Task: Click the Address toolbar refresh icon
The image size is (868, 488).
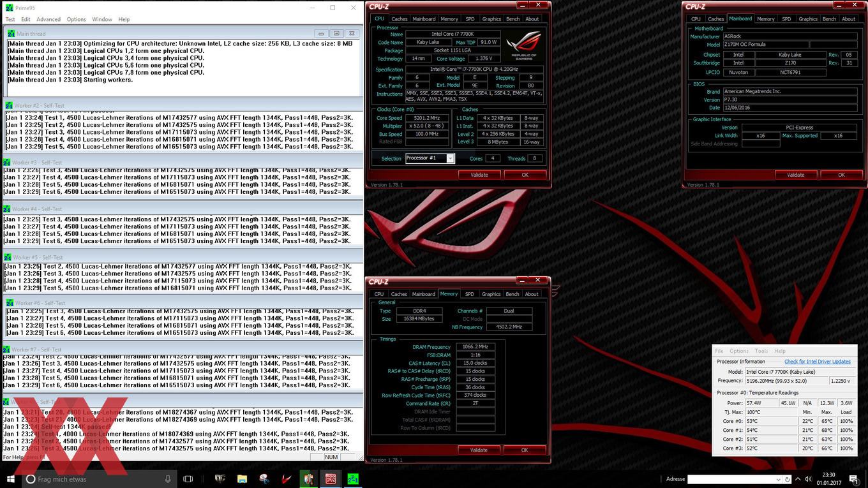Action: click(788, 479)
